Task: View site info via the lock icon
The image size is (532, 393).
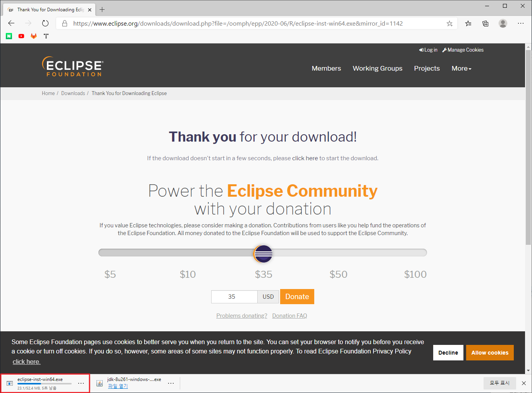Action: point(65,23)
